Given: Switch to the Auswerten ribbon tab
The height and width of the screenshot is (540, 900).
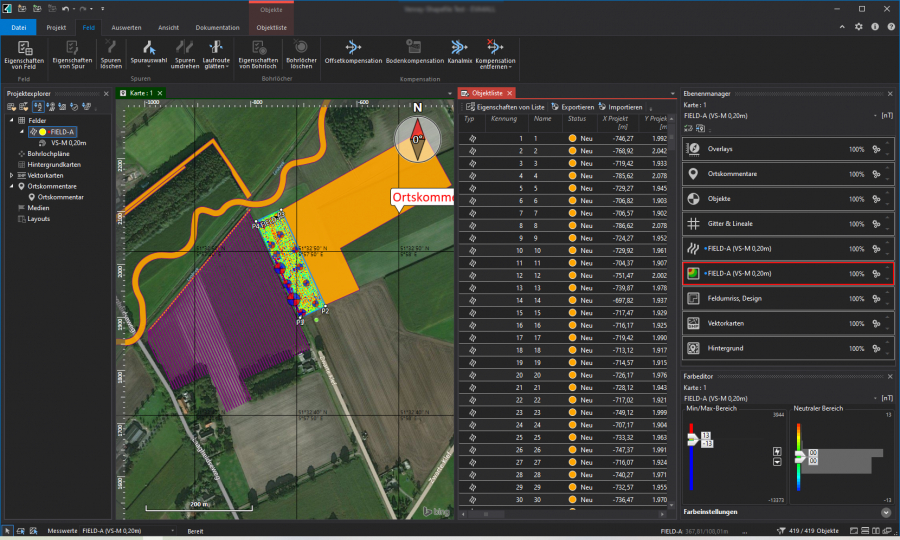Looking at the screenshot, I should tap(126, 27).
